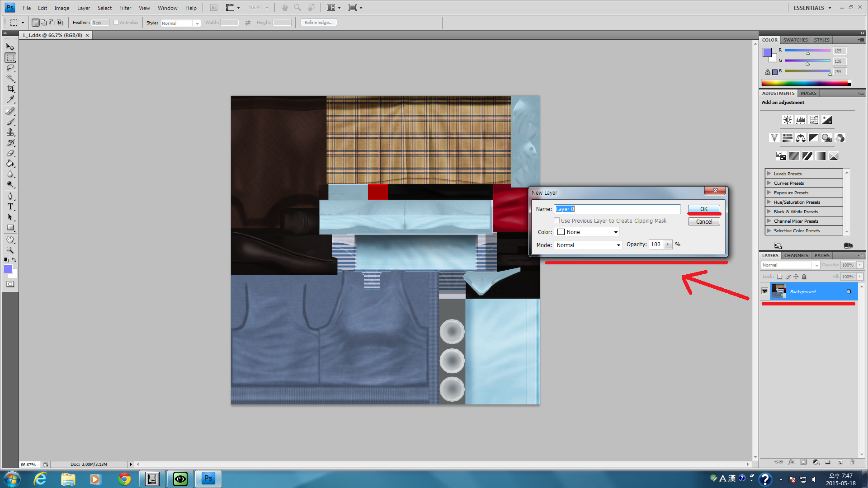
Task: Toggle the Anti-alias checkbox
Action: [116, 23]
